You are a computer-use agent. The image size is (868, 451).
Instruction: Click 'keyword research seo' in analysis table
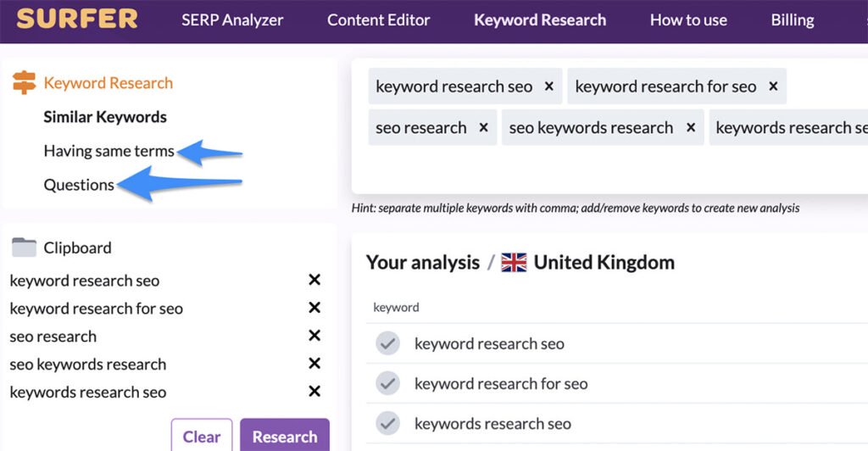click(489, 343)
